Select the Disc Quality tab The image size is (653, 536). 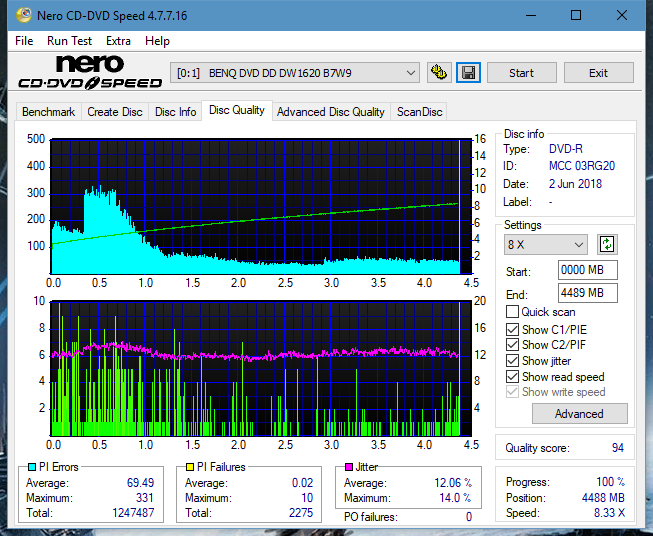[x=237, y=110]
